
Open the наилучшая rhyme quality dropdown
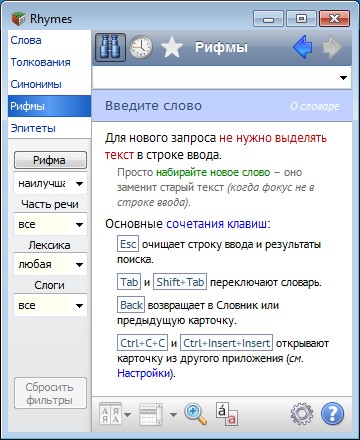(x=50, y=183)
